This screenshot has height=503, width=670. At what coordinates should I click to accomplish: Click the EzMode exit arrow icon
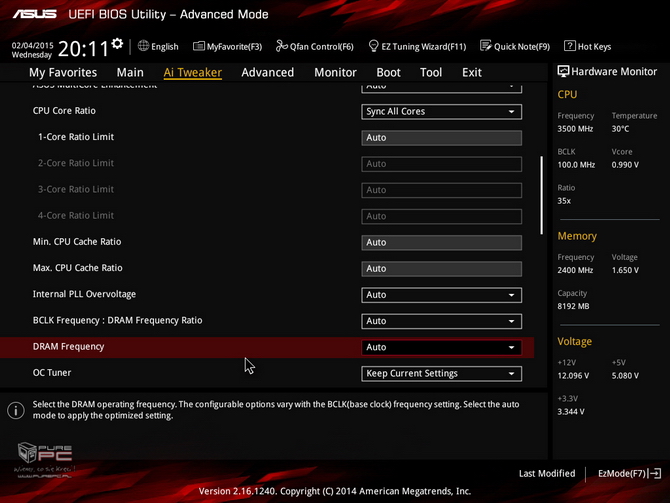655,474
